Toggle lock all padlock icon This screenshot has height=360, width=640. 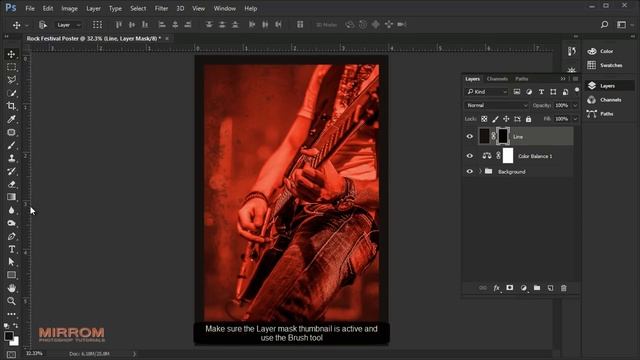click(x=529, y=119)
